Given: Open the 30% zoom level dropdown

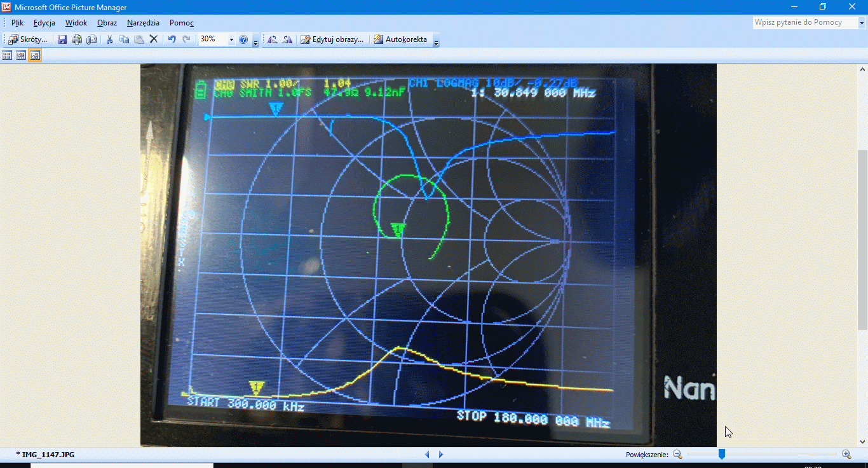Looking at the screenshot, I should point(231,39).
